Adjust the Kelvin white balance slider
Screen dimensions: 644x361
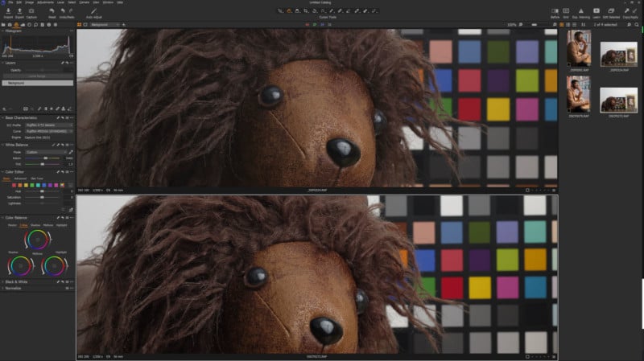(x=44, y=158)
